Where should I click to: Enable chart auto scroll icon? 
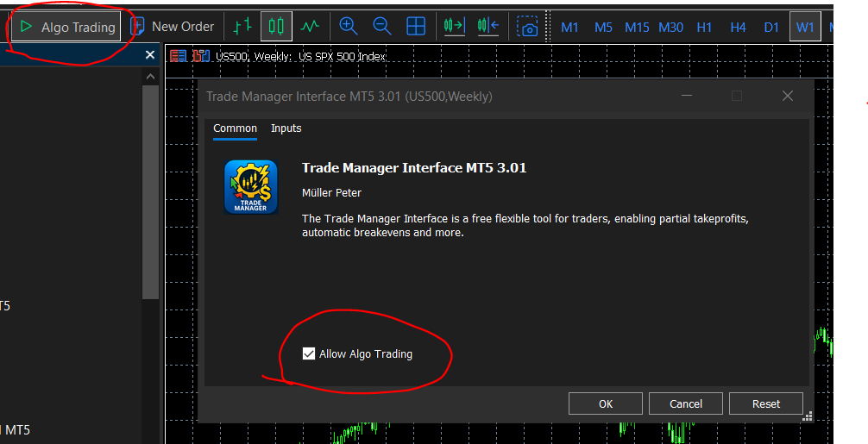[455, 26]
